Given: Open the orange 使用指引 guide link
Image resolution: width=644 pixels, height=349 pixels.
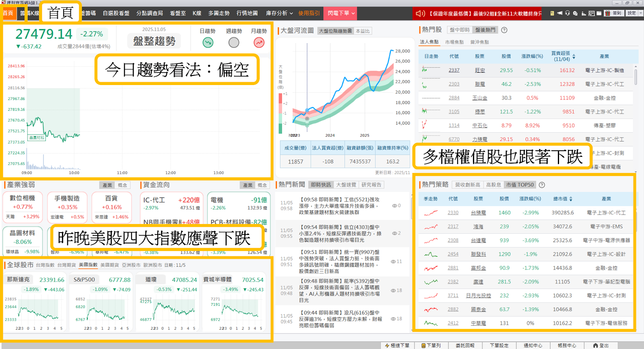Looking at the screenshot, I should click(x=309, y=13).
